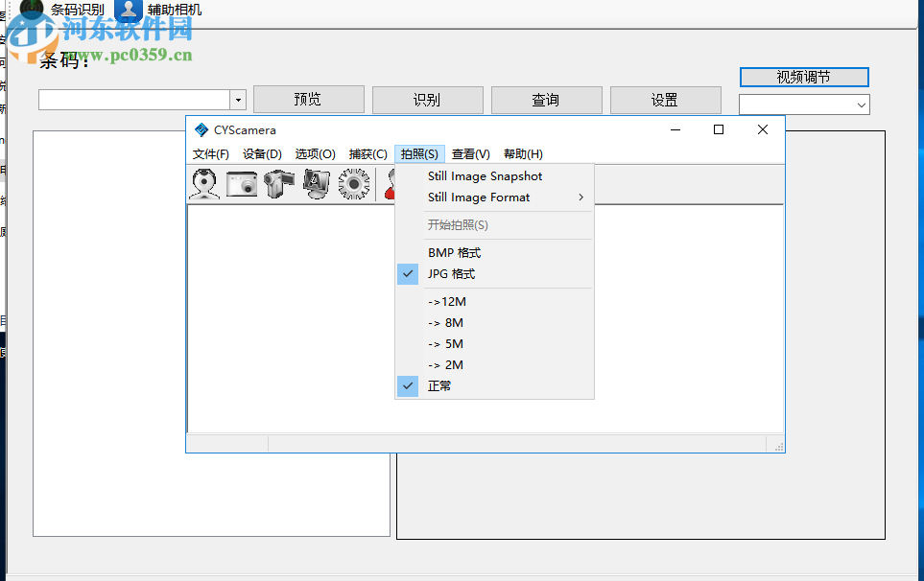Select Still Image Snapshot from the menu
The image size is (924, 581).
(485, 176)
